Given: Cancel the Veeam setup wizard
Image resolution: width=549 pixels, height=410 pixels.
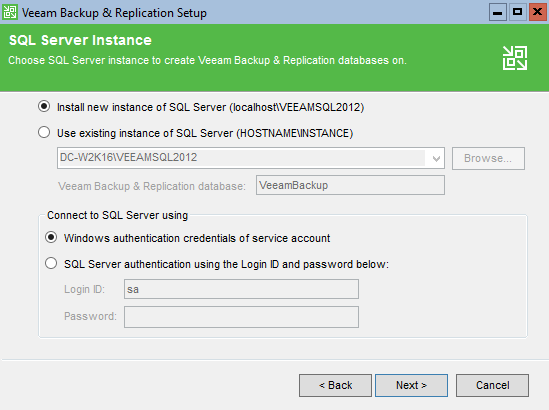Looking at the screenshot, I should (x=492, y=385).
